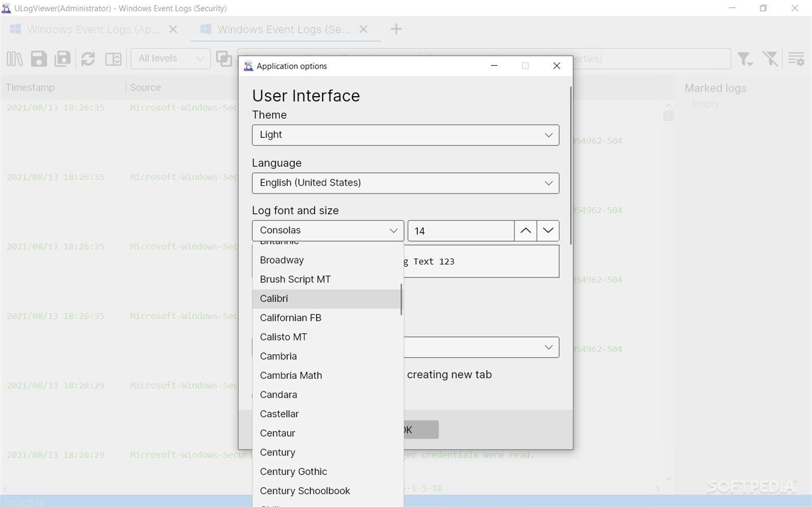Open the Language dropdown showing English (United States)
This screenshot has height=507, width=812.
405,183
